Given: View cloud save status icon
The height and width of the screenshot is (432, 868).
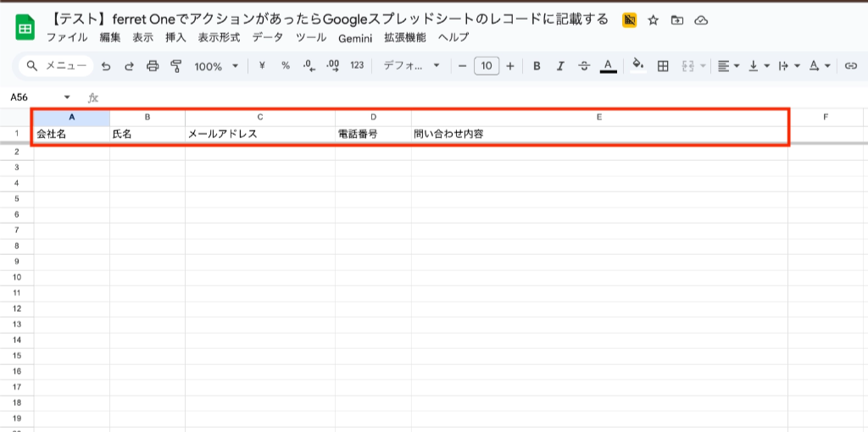Looking at the screenshot, I should (x=701, y=20).
